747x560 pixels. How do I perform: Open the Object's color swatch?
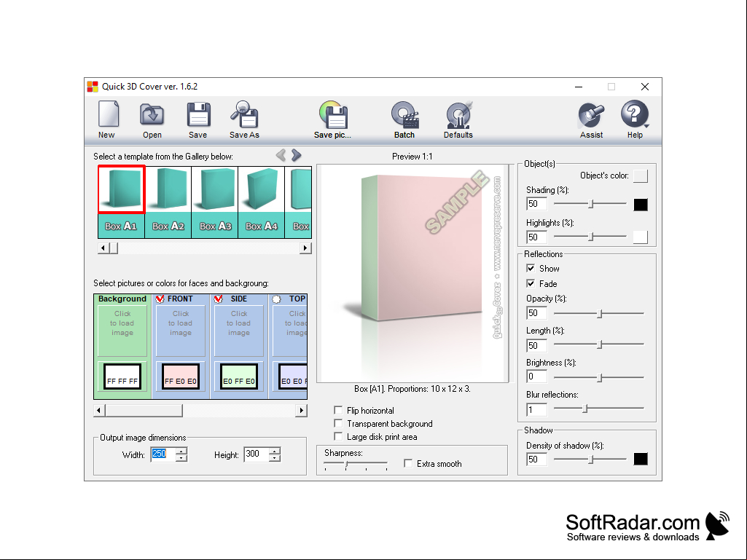641,176
